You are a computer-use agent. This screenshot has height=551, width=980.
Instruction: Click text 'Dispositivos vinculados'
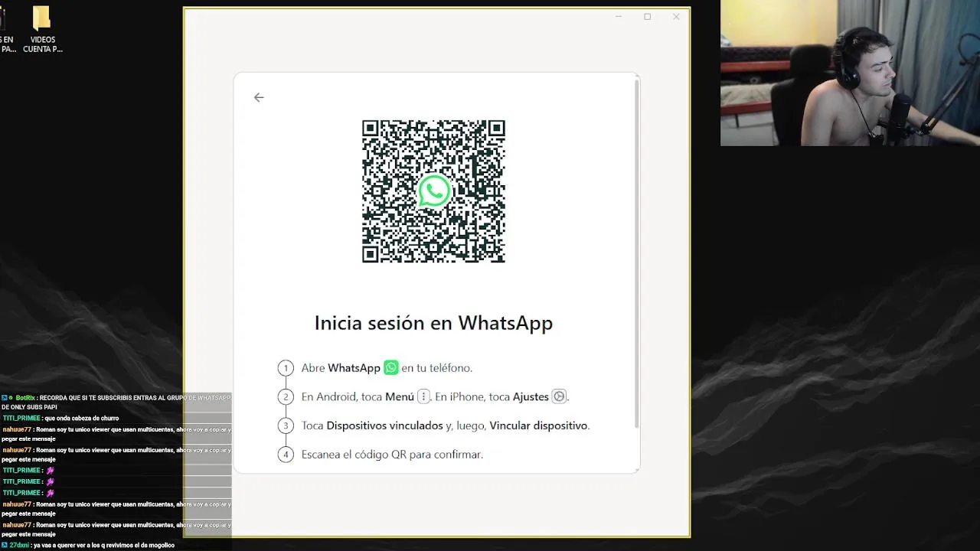click(384, 425)
